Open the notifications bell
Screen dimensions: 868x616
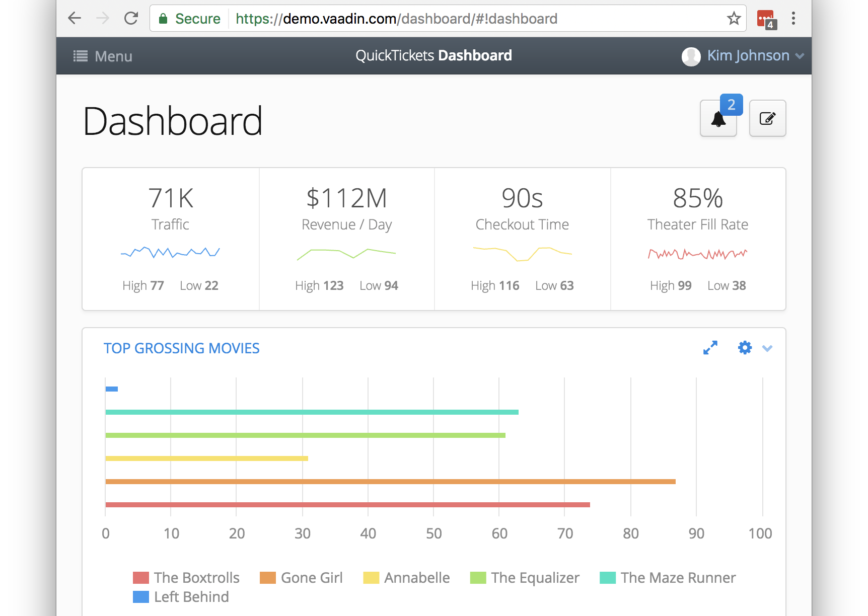click(x=718, y=119)
